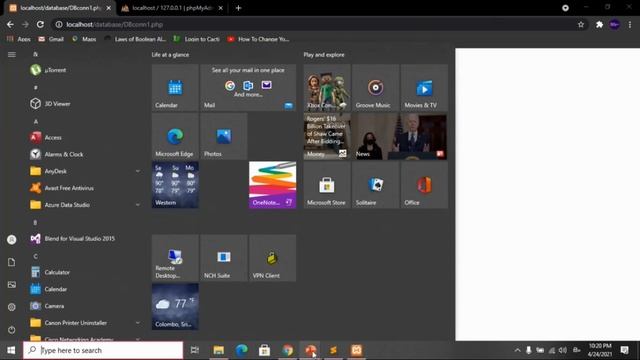The width and height of the screenshot is (640, 360).
Task: Open Microsoft Store on the taskbar
Action: (264, 350)
